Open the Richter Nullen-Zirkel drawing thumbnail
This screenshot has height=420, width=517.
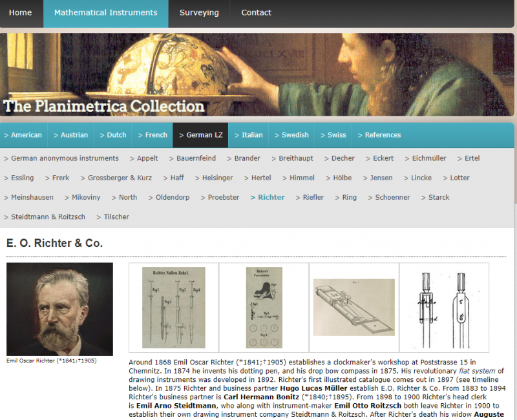pyautogui.click(x=174, y=308)
